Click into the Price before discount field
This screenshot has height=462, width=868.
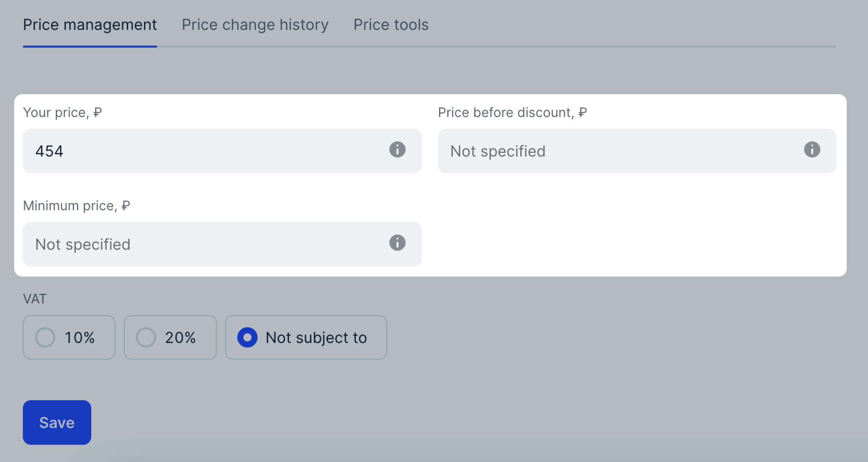[x=637, y=151]
